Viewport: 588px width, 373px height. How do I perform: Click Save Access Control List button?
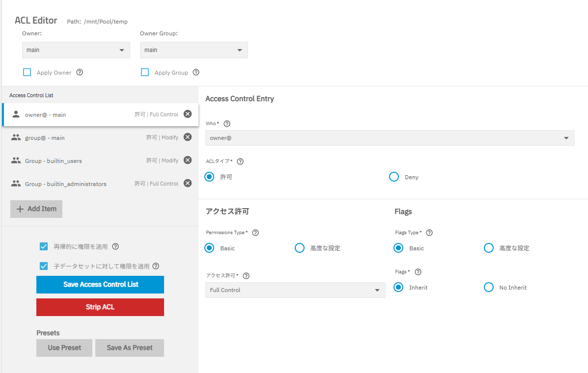click(100, 285)
